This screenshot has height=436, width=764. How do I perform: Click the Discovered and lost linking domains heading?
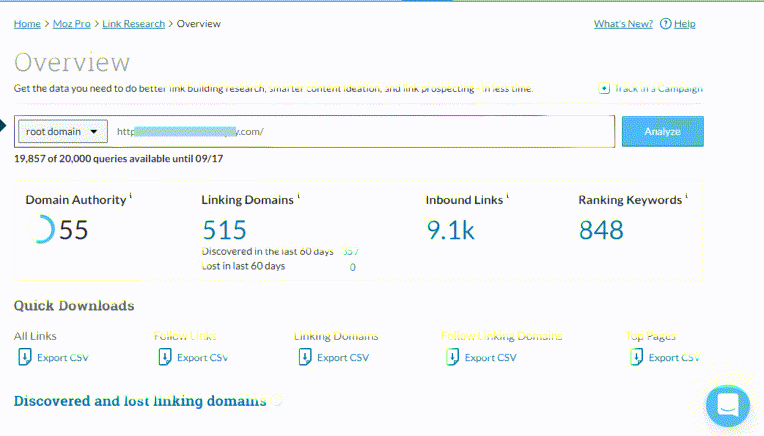pos(140,401)
